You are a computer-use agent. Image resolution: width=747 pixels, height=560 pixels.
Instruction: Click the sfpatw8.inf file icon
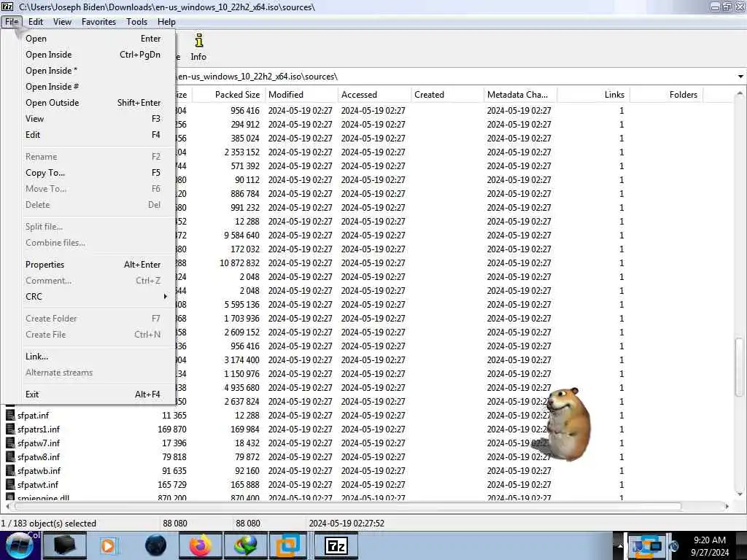10,456
